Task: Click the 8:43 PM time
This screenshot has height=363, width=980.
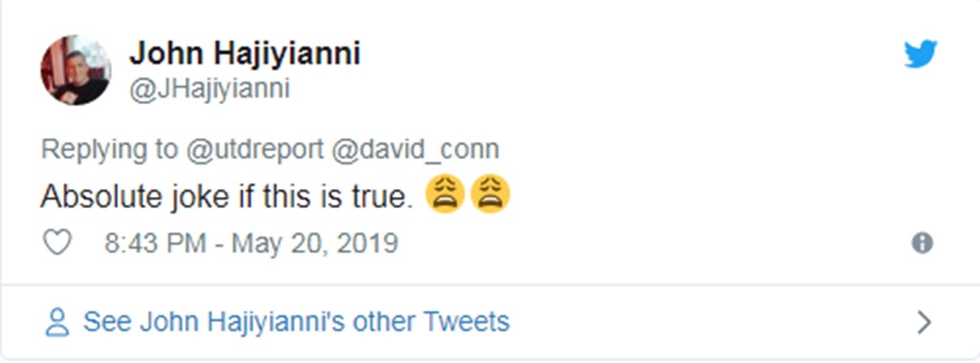Action: pyautogui.click(x=155, y=243)
